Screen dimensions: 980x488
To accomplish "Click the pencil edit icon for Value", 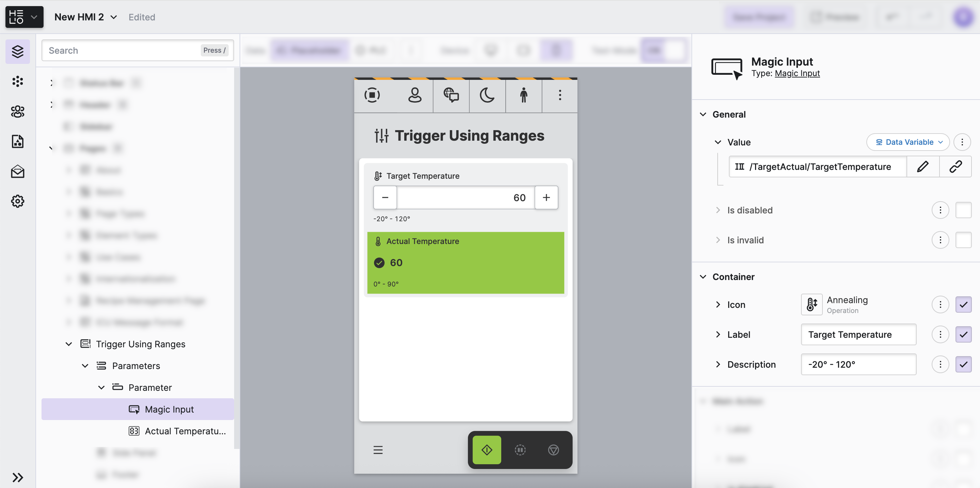I will 922,167.
